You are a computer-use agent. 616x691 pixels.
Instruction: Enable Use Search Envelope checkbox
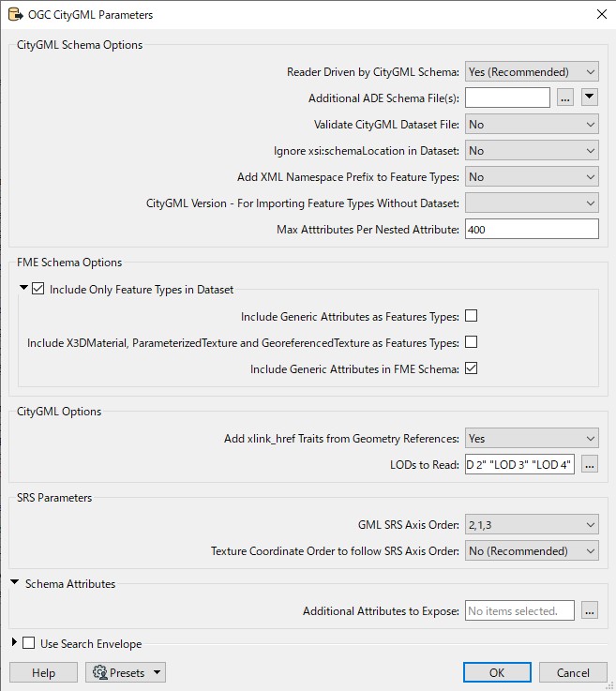click(29, 643)
